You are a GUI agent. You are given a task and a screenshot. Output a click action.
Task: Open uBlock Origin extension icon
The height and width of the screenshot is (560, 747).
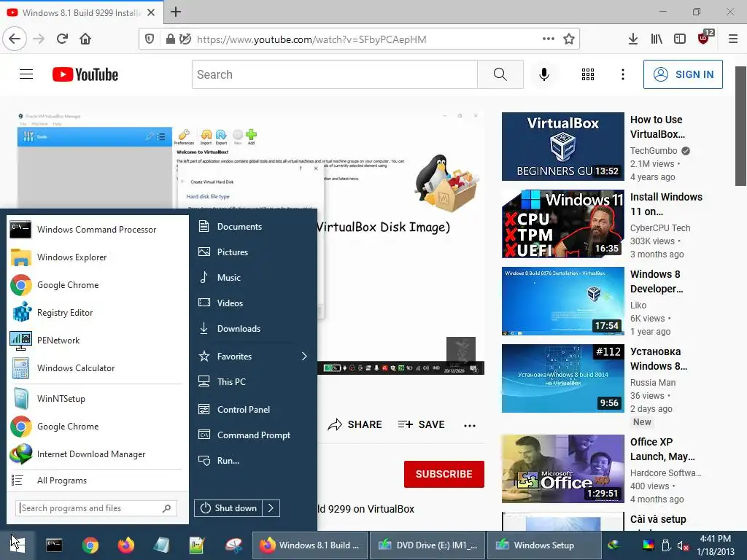[x=704, y=38]
